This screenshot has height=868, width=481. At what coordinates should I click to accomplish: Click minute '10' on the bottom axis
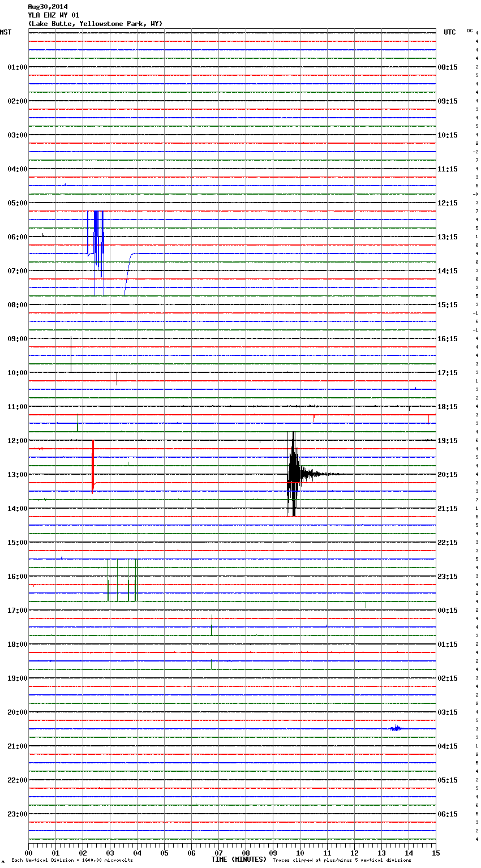point(300,853)
